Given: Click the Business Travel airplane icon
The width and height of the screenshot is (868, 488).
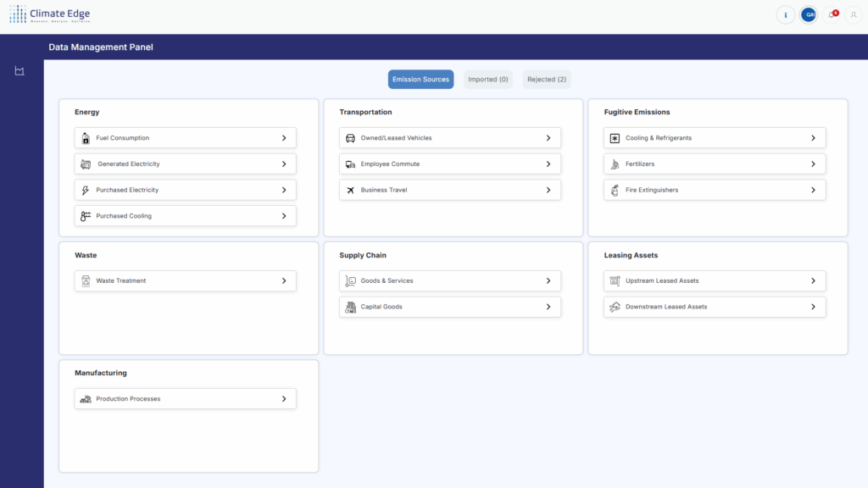Looking at the screenshot, I should pos(350,190).
